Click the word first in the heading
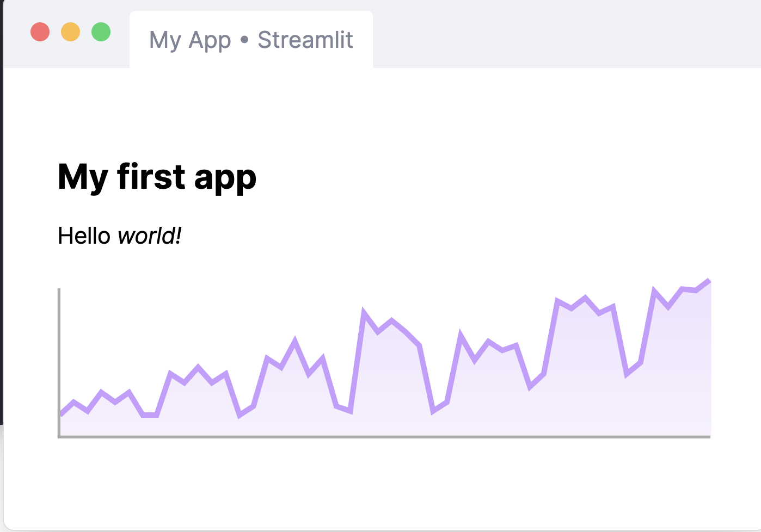The height and width of the screenshot is (532, 761). (x=151, y=176)
